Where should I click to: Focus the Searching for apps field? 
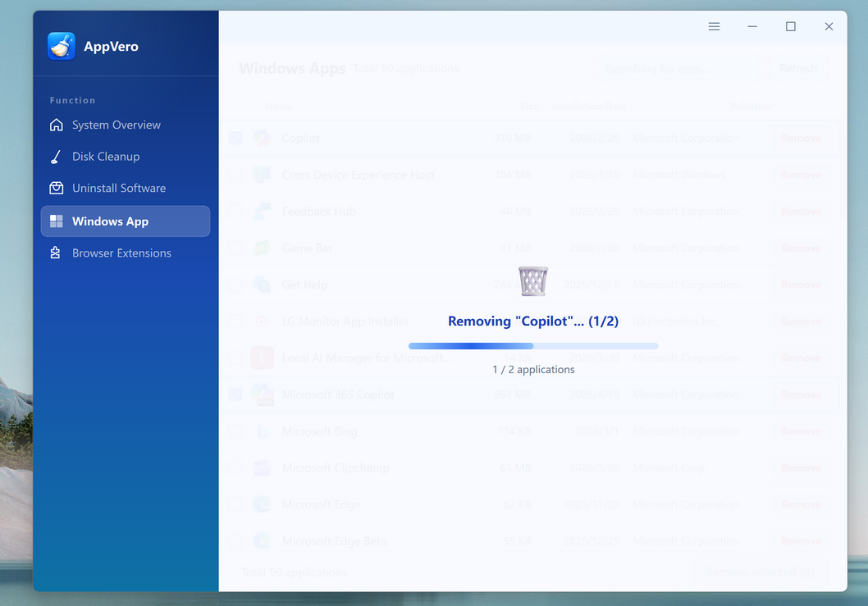677,69
